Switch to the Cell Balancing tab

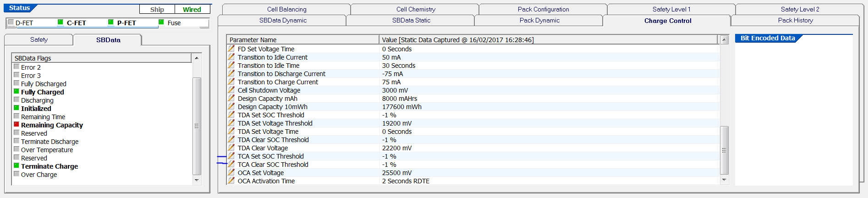coord(286,9)
